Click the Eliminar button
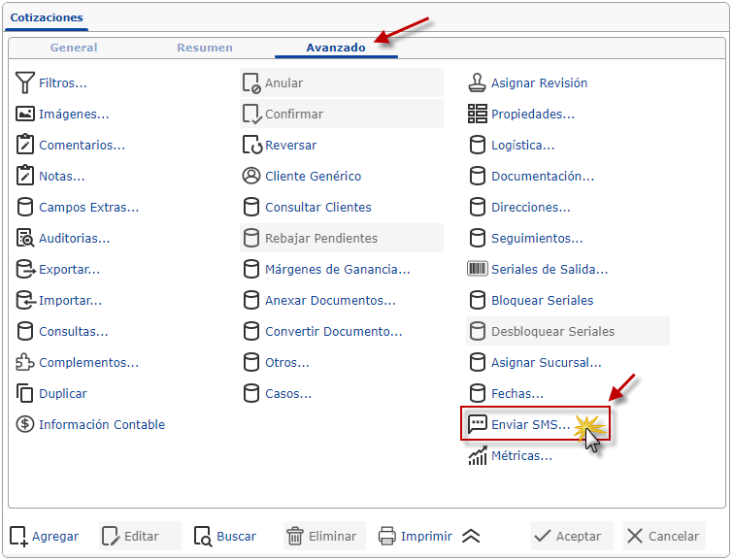The width and height of the screenshot is (733, 560). coord(324,536)
